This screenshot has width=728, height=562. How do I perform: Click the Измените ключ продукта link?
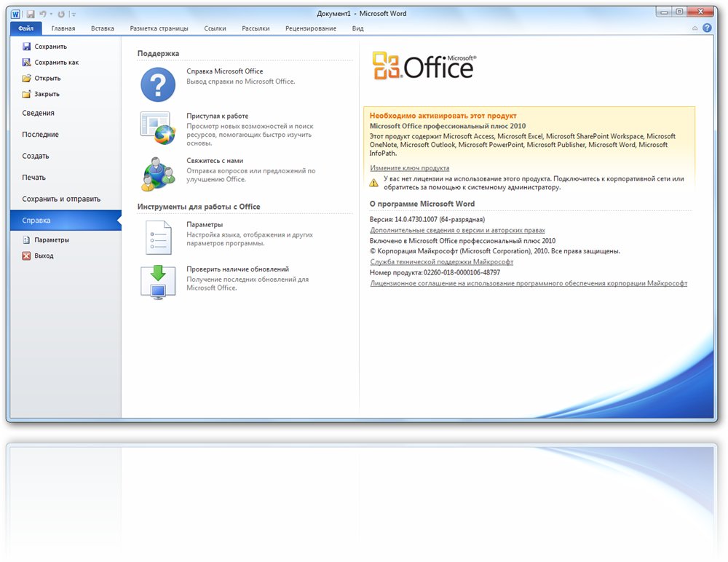click(x=409, y=167)
